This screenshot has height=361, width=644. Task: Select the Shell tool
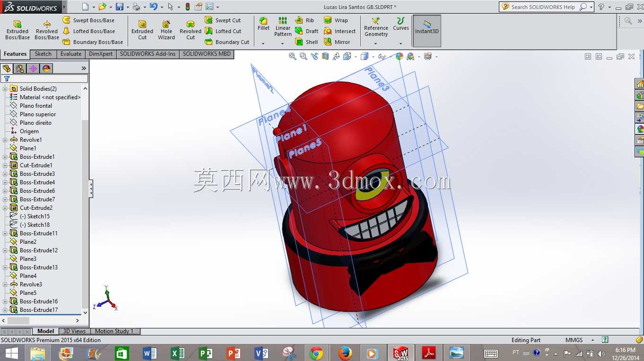tap(306, 42)
